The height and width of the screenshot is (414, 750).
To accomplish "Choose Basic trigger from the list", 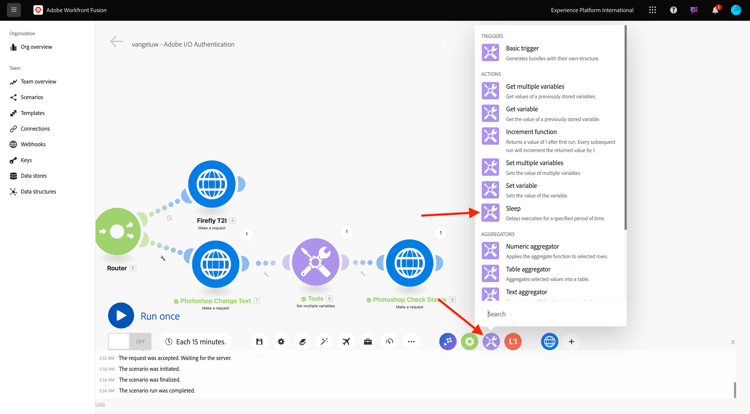I will pyautogui.click(x=550, y=53).
